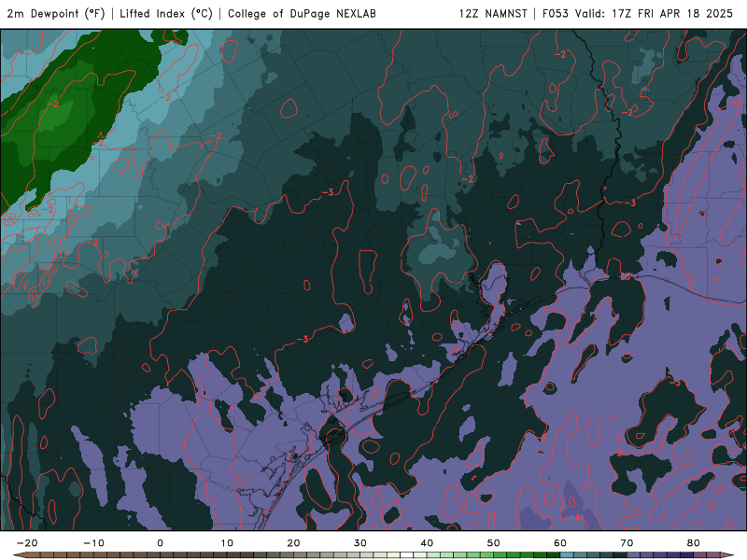Click the 70 value on the color scale
The height and width of the screenshot is (560, 747).
[627, 543]
